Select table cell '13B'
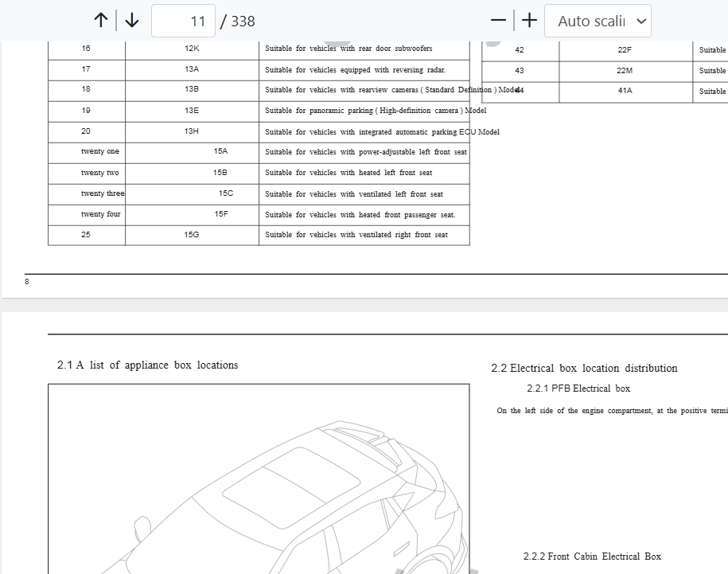The width and height of the screenshot is (728, 574). pos(192,89)
